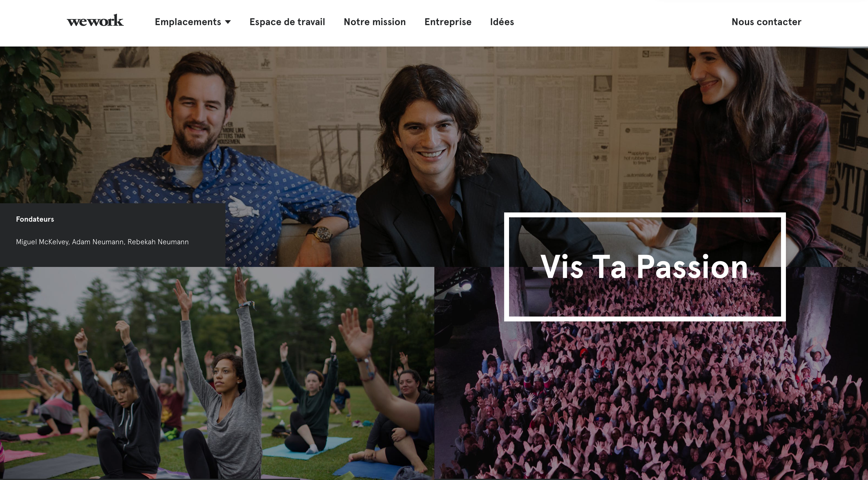The width and height of the screenshot is (868, 480).
Task: Go to Espace de travail
Action: [287, 22]
